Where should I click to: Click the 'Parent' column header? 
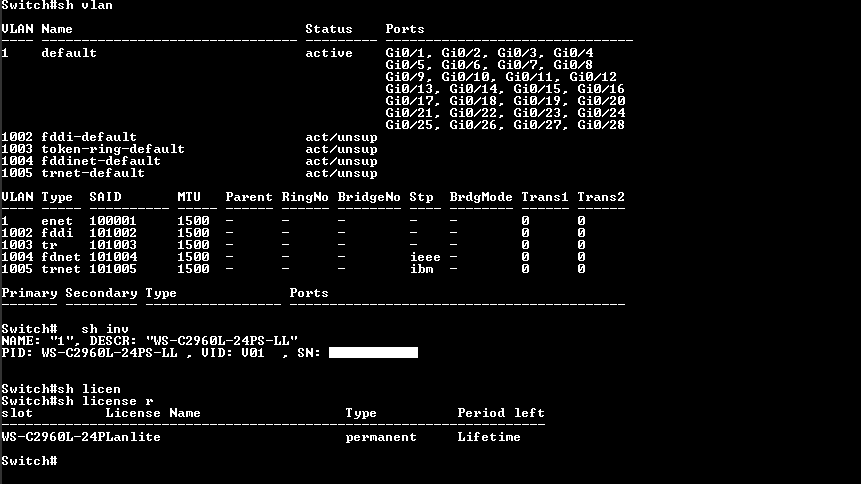[x=249, y=197]
